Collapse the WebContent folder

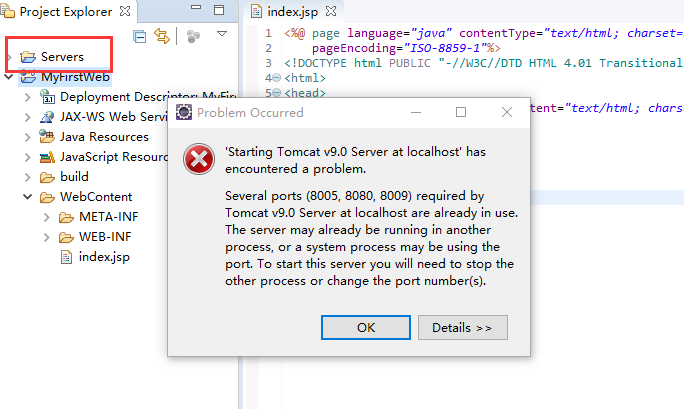pos(27,197)
